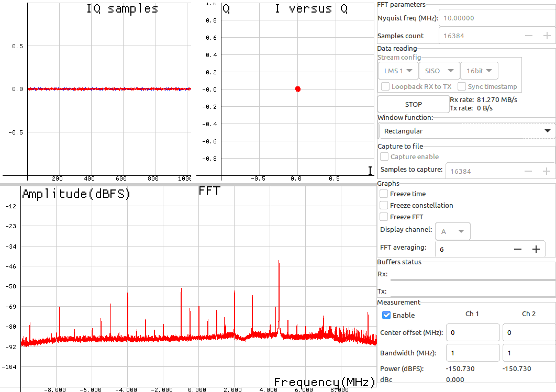The width and height of the screenshot is (556, 392).
Task: Toggle Freeze constellation checkbox
Action: click(384, 205)
